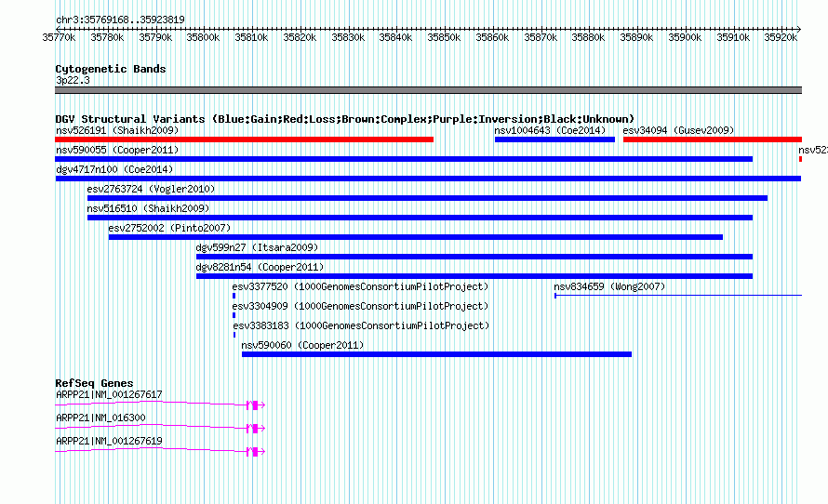Open the esv3383183 1000Genomes label
The width and height of the screenshot is (828, 504).
point(361,325)
